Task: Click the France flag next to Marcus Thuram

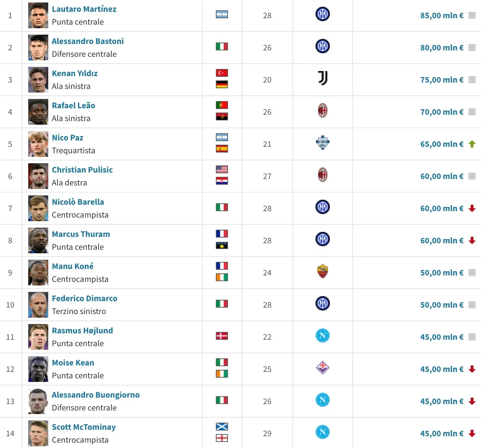Action: [x=222, y=234]
